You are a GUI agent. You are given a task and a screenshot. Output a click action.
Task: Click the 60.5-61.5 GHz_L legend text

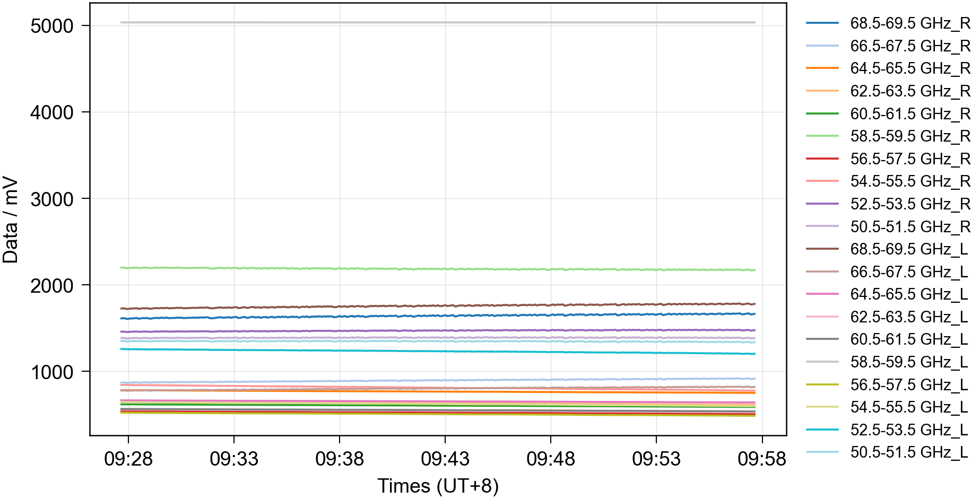pos(908,339)
